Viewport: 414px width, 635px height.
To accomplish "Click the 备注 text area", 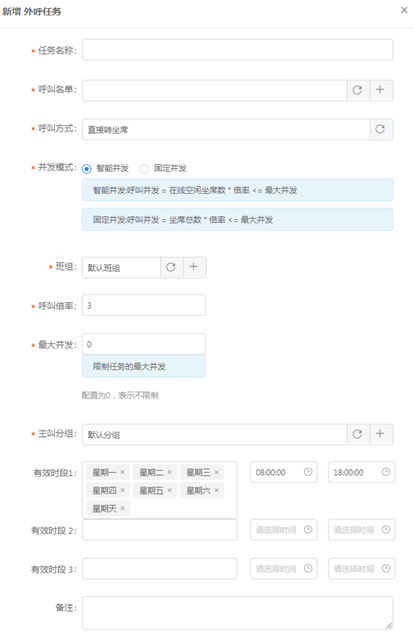I will point(237,613).
